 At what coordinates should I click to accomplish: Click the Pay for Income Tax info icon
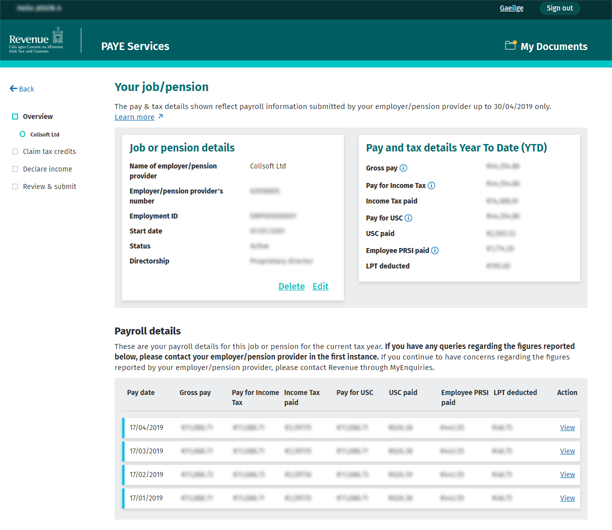click(x=432, y=185)
